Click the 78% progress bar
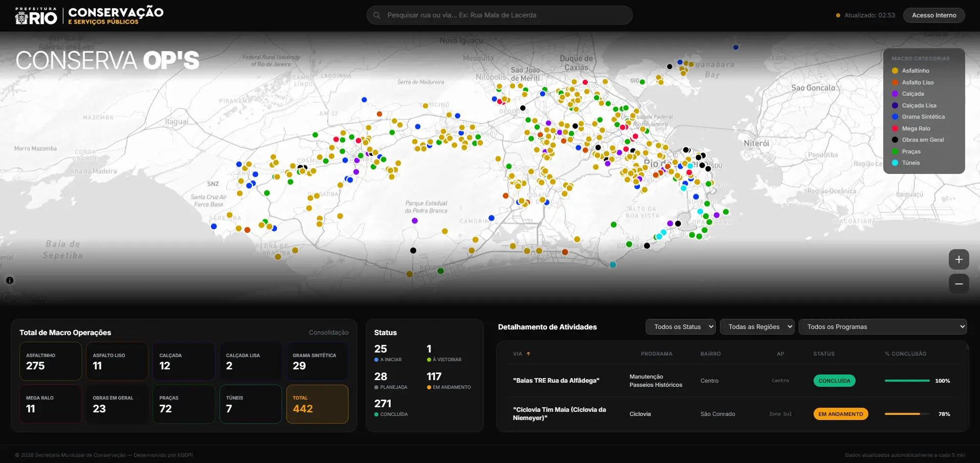 pyautogui.click(x=907, y=414)
